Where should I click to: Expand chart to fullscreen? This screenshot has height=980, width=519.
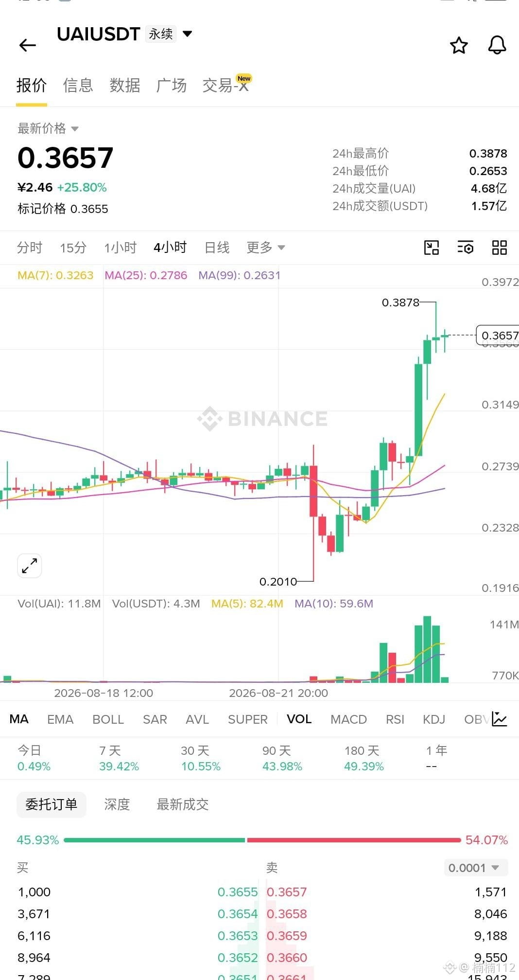pyautogui.click(x=30, y=566)
